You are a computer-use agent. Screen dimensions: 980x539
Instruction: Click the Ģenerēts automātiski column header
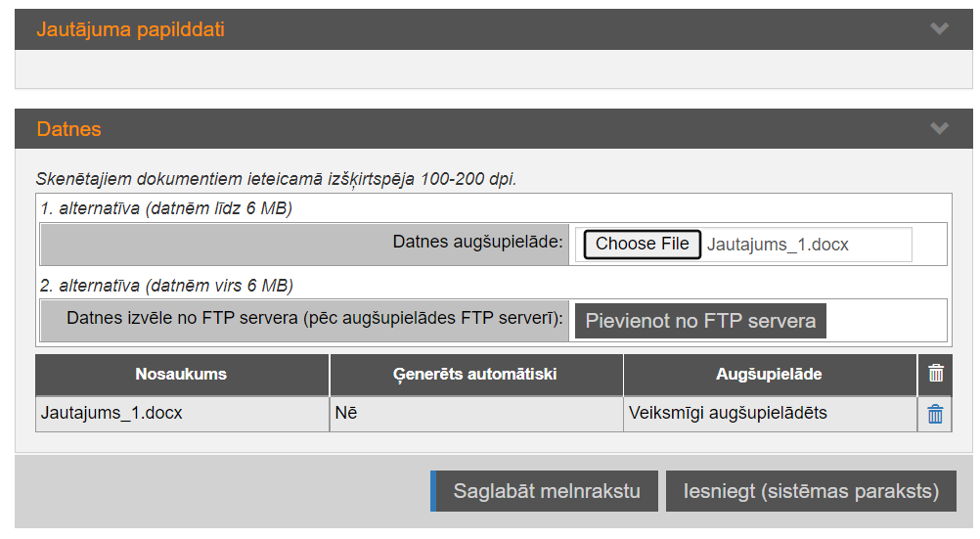475,375
